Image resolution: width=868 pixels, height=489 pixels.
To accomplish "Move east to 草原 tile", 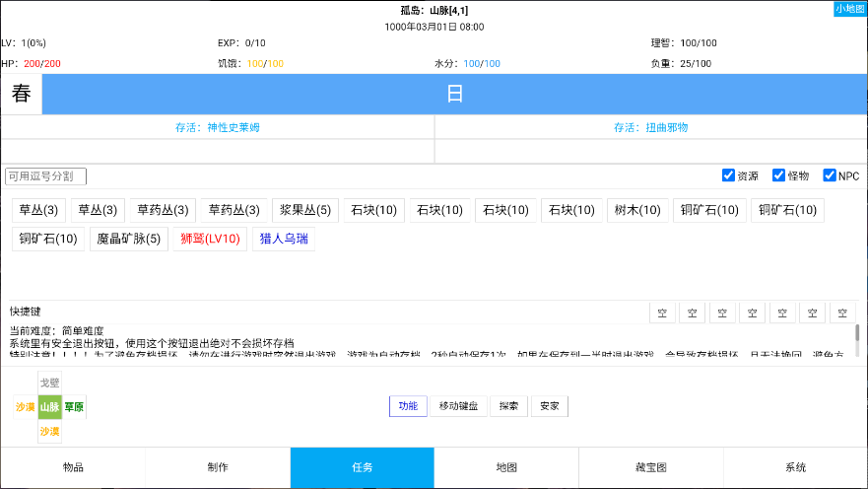I will point(74,407).
